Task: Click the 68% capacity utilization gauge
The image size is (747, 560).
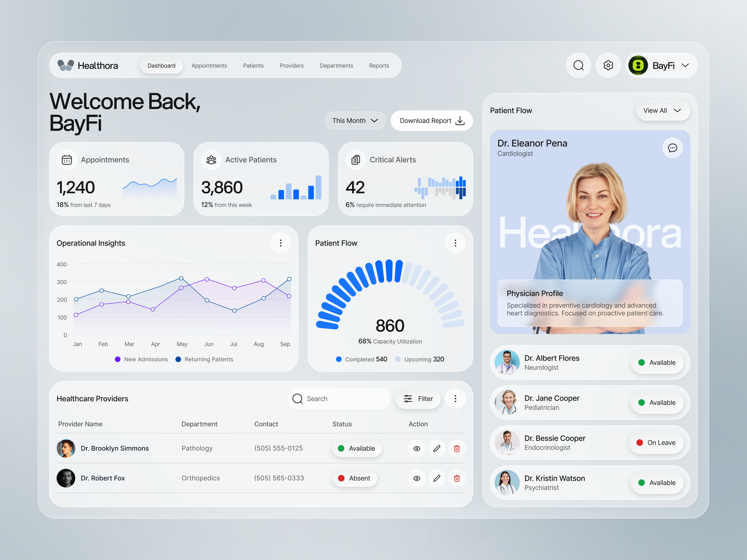Action: (x=390, y=325)
